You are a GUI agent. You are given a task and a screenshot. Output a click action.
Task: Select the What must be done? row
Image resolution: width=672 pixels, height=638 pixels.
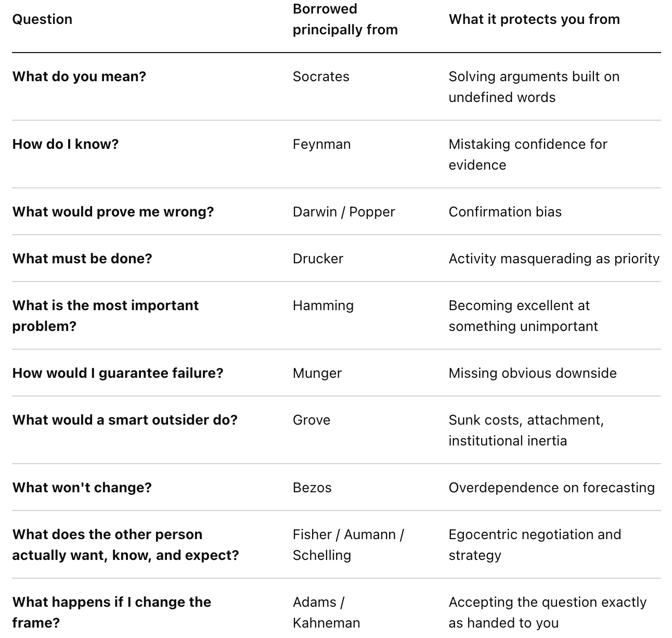click(x=337, y=259)
